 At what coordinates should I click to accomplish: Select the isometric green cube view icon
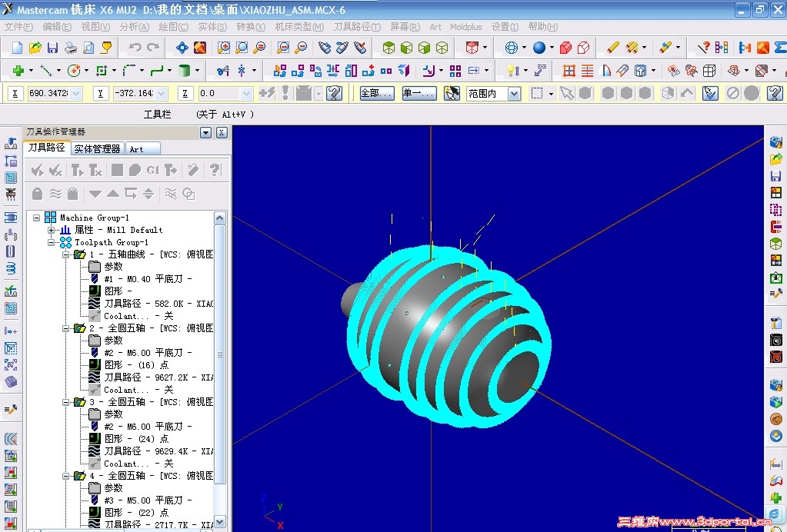[x=389, y=48]
